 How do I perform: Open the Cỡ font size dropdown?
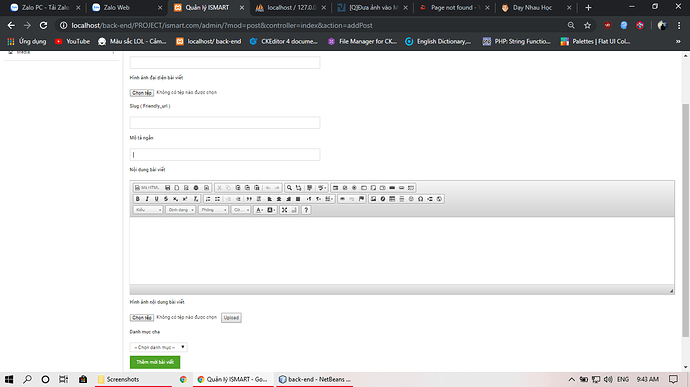click(241, 210)
